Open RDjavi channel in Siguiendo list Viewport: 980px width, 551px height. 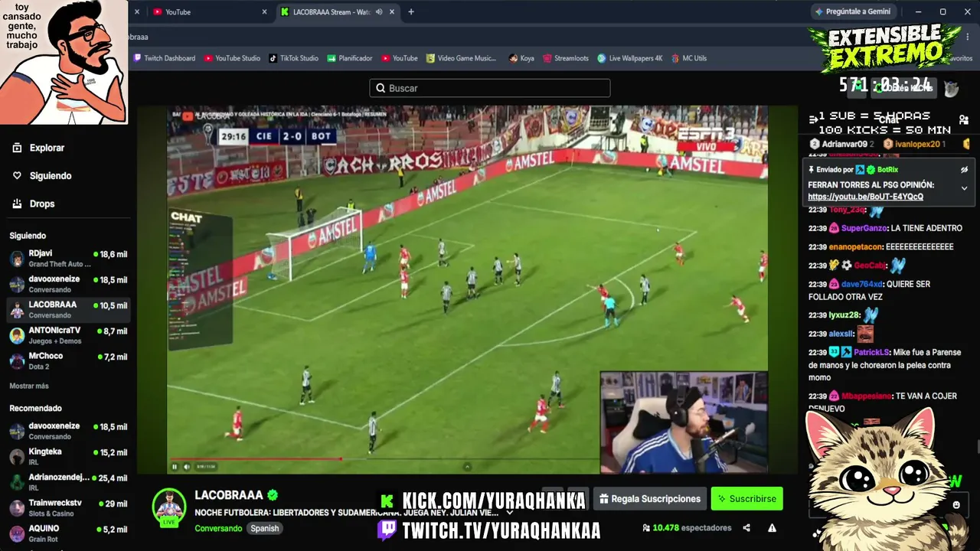coord(67,259)
